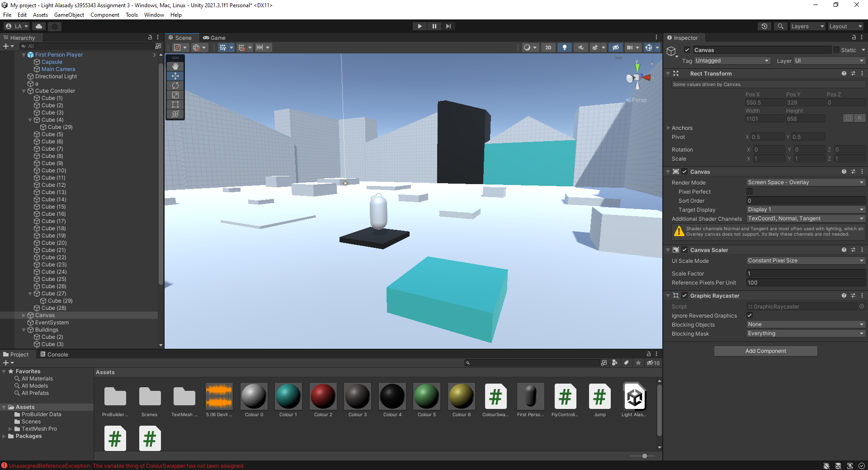The height and width of the screenshot is (470, 868).
Task: Open the GameObject menu
Action: pos(69,14)
